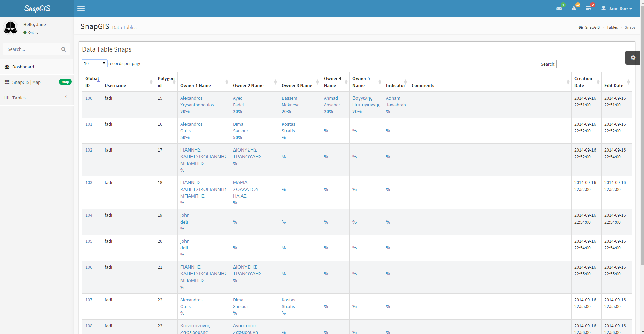Screen dimensions: 644x334
Task: Toggle the hamburger sidebar menu
Action: [x=81, y=8]
